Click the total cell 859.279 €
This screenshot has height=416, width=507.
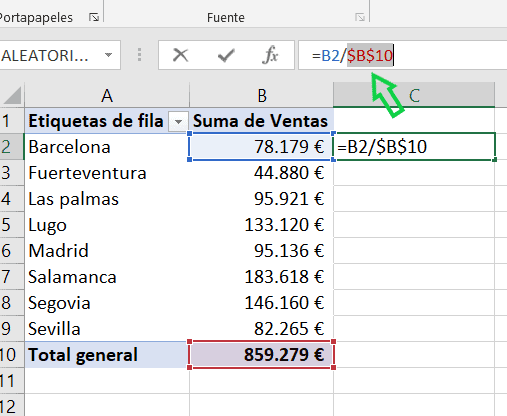click(x=261, y=355)
